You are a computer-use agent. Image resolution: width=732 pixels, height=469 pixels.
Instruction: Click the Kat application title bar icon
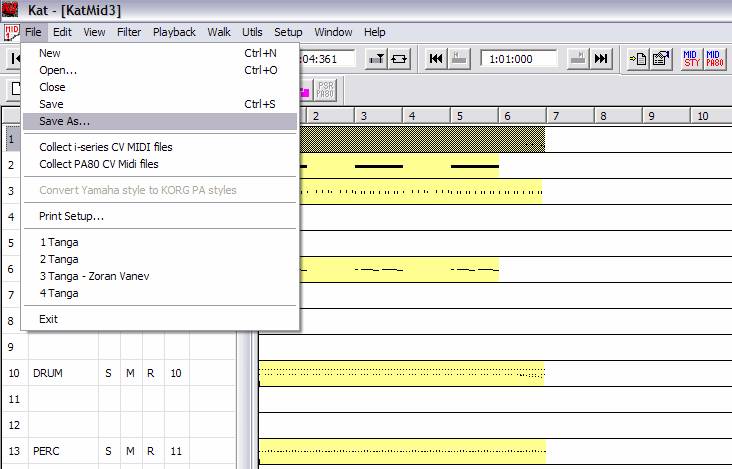pyautogui.click(x=10, y=9)
